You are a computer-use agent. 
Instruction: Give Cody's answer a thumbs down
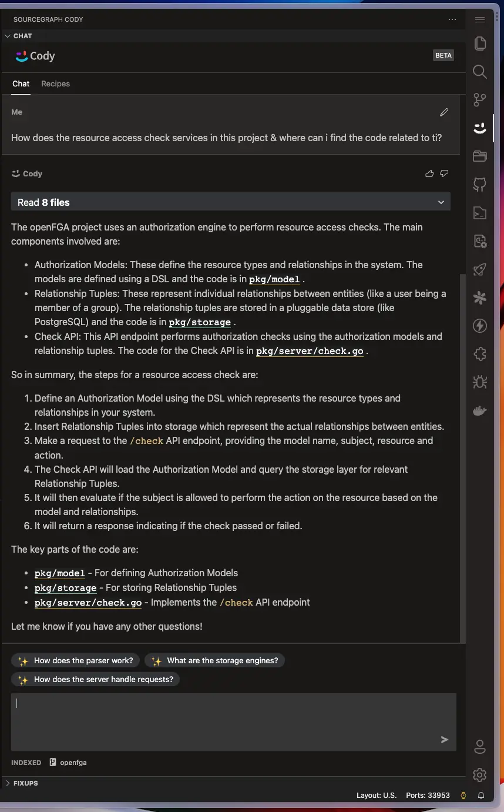click(444, 173)
